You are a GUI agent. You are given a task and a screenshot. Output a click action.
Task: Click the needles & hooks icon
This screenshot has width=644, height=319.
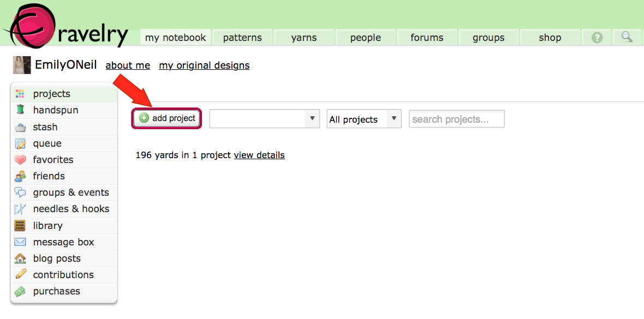[20, 209]
